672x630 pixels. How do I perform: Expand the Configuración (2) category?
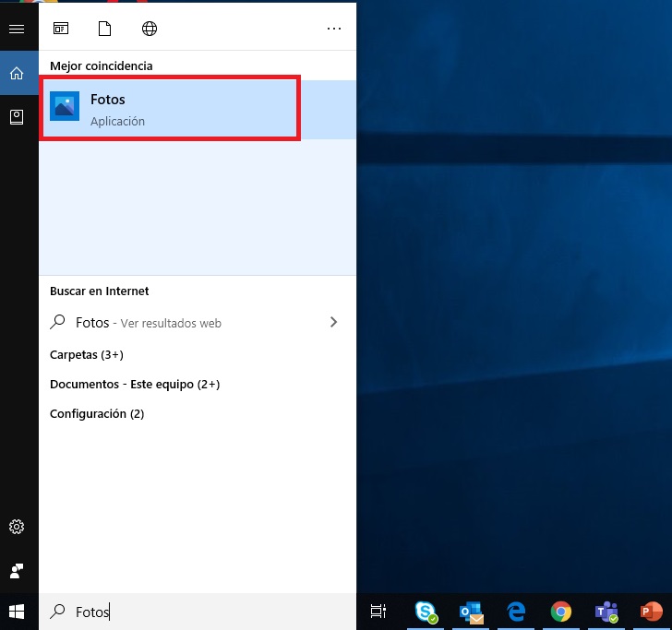[x=97, y=414]
